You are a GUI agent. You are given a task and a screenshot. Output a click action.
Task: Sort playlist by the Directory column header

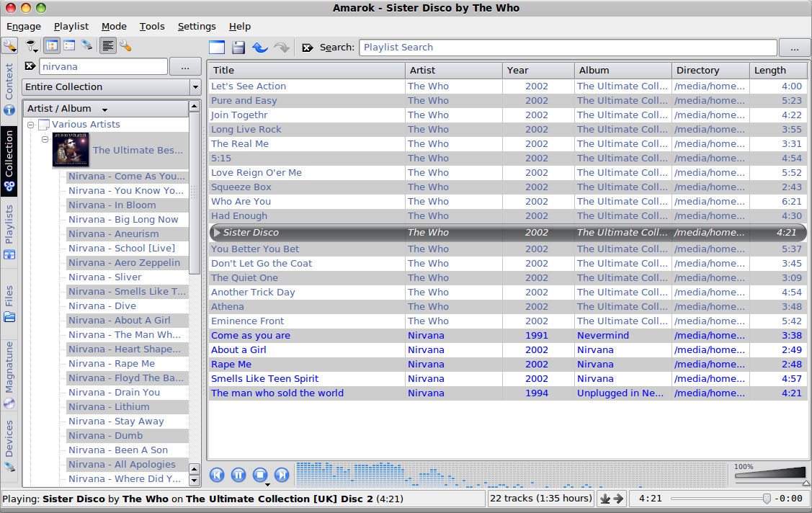point(710,71)
